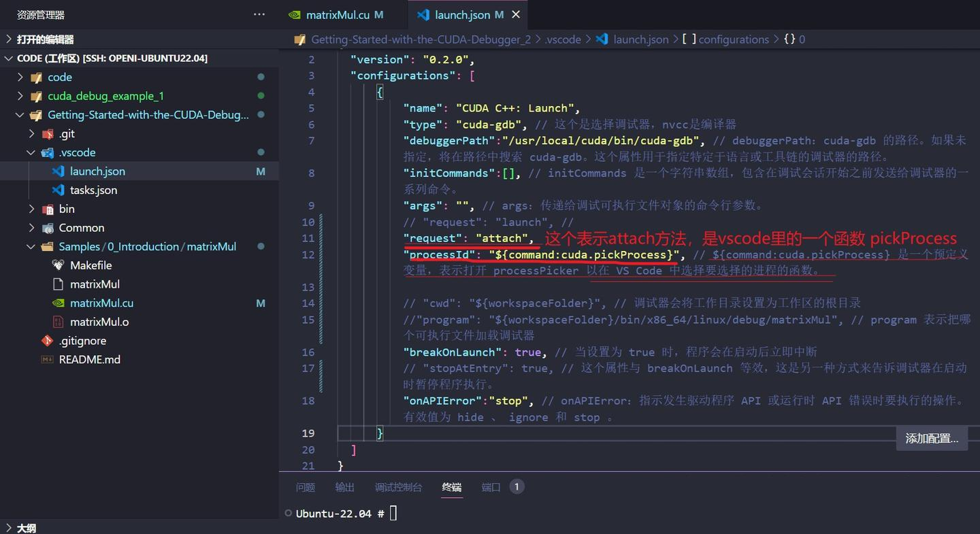This screenshot has width=980, height=534.
Task: Click the "onAPIError" key text
Action: click(444, 401)
